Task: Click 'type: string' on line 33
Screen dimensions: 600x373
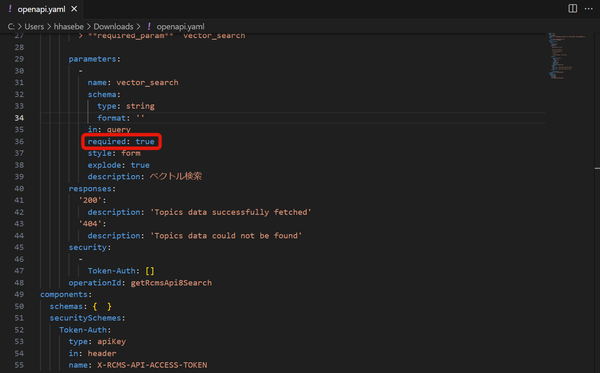Action: coord(126,106)
